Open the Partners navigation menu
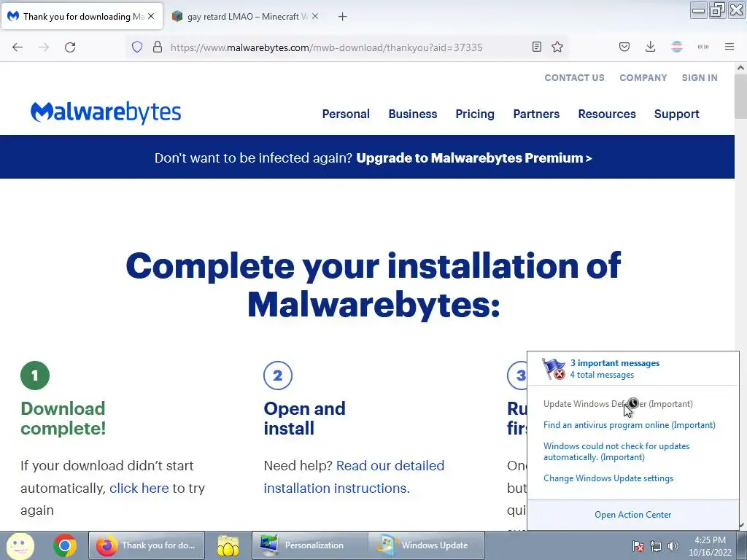The width and height of the screenshot is (747, 560). (536, 114)
